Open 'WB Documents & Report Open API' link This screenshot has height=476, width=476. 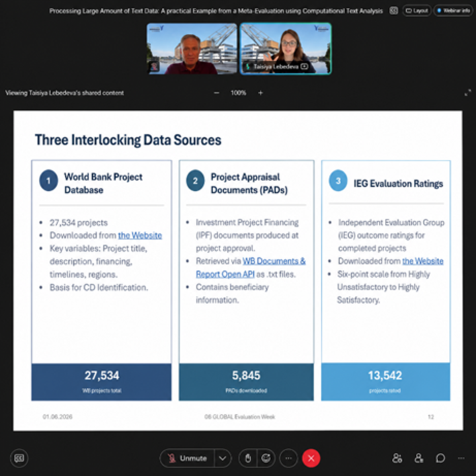click(x=251, y=268)
